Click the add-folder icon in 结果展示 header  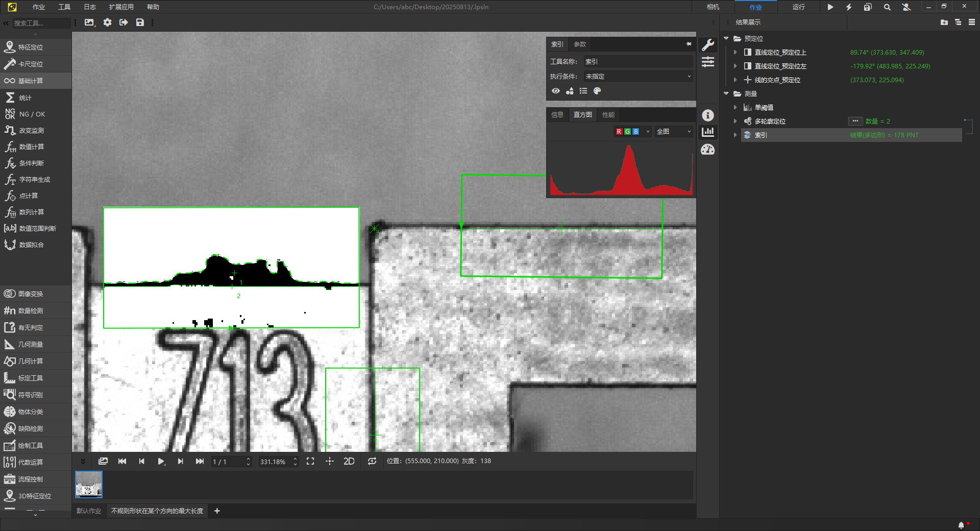coord(944,22)
